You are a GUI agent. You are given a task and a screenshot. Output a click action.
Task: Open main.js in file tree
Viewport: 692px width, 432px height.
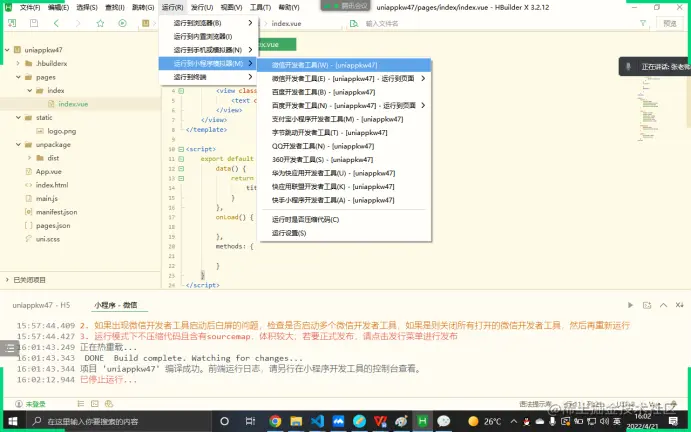pyautogui.click(x=47, y=199)
